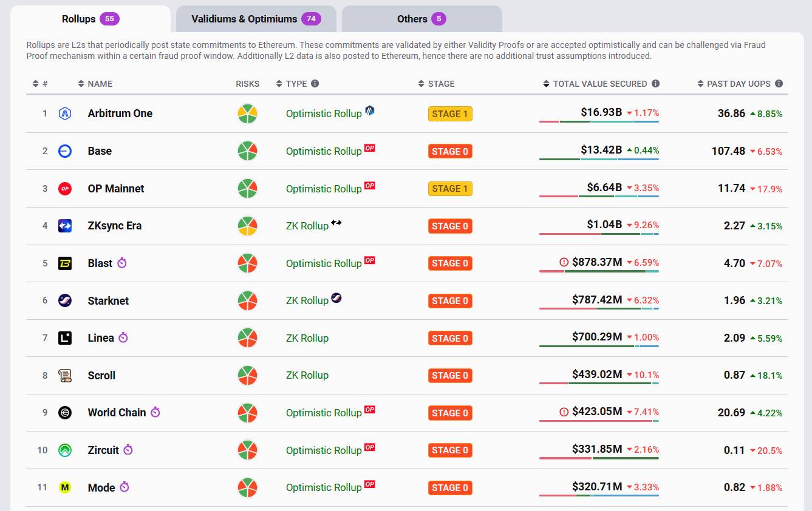The image size is (812, 511).
Task: Click STAGE 0 badge for Base
Action: point(450,151)
